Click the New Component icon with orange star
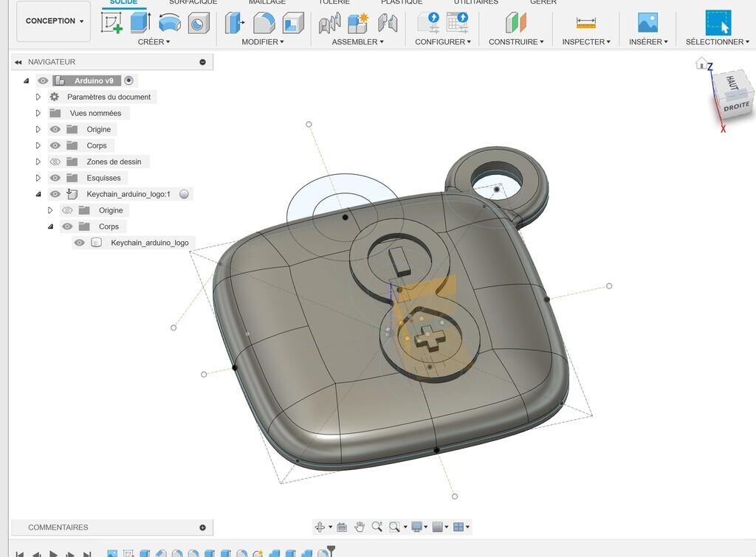756x557 pixels. pos(358,23)
